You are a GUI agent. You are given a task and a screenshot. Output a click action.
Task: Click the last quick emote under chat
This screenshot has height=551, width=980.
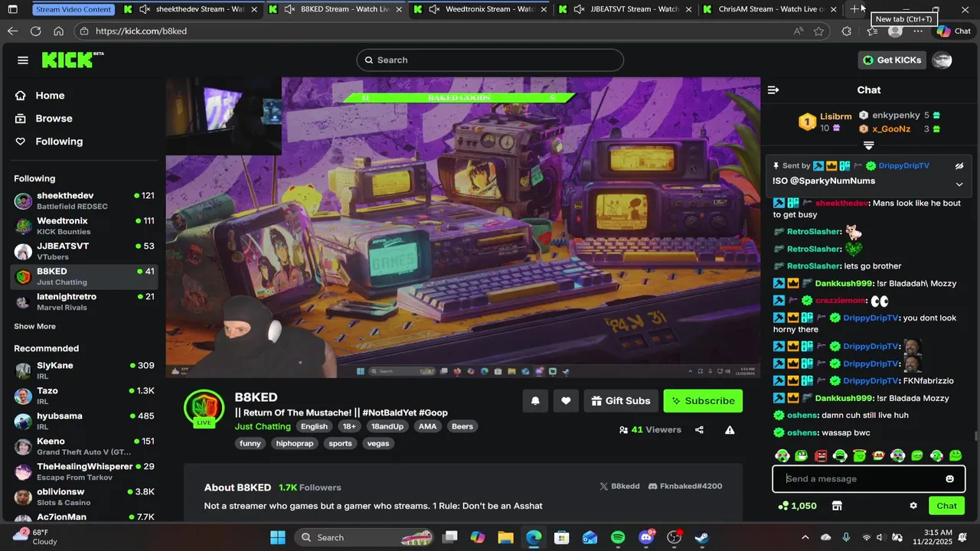[x=955, y=456]
